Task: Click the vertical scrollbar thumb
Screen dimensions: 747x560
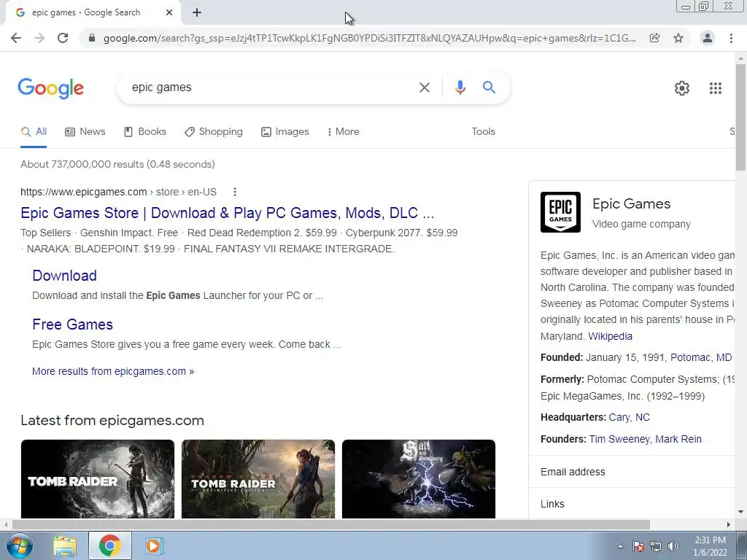Action: click(740, 117)
